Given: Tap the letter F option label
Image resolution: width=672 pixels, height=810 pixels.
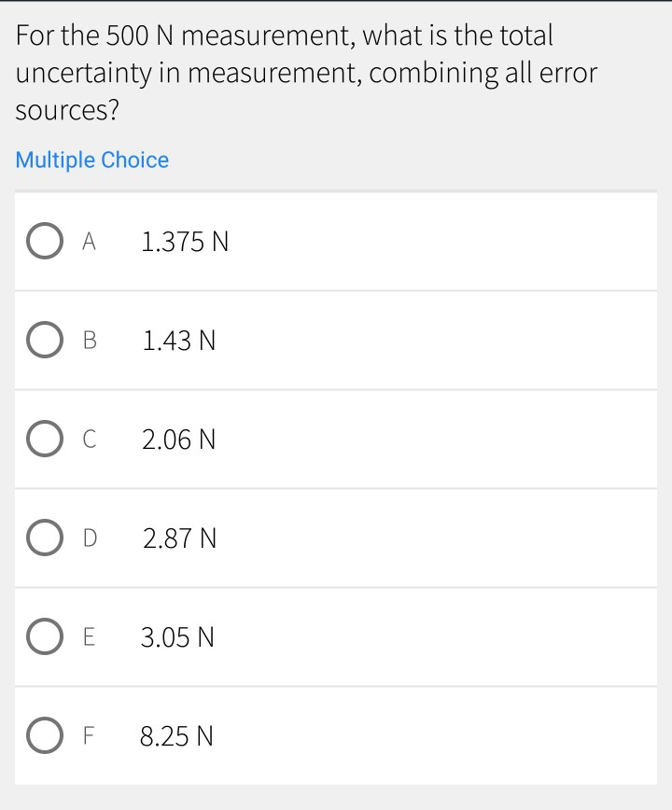Looking at the screenshot, I should pyautogui.click(x=90, y=737).
